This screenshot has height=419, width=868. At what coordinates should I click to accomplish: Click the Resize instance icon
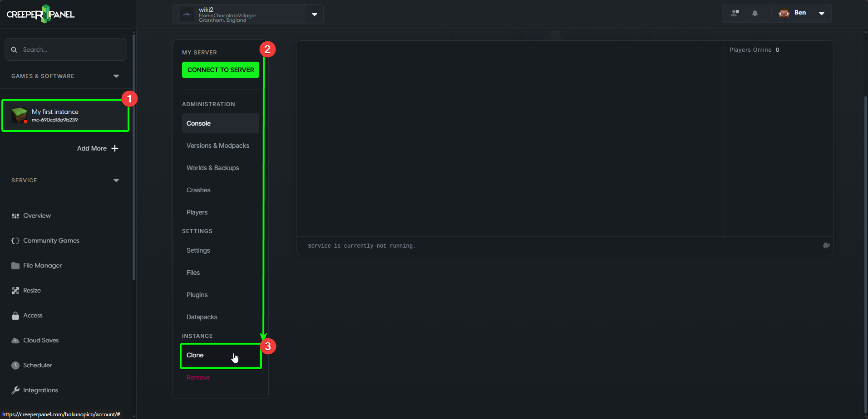[x=15, y=290]
